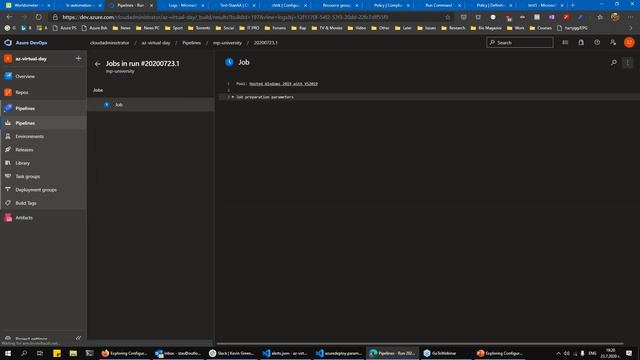Click cloudadministrator breadcrumb
Viewport: 640px width, 360px height.
point(109,42)
